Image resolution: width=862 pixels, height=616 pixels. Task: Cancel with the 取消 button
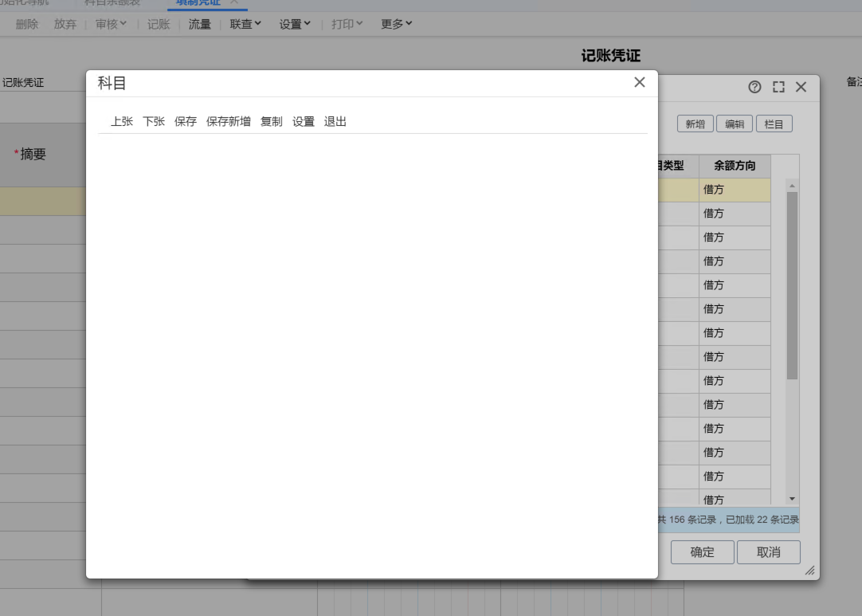pos(769,552)
